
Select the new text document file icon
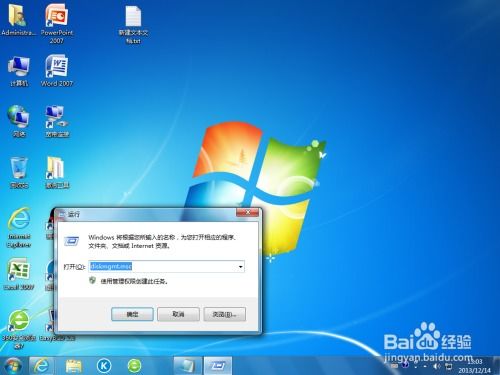(x=133, y=24)
